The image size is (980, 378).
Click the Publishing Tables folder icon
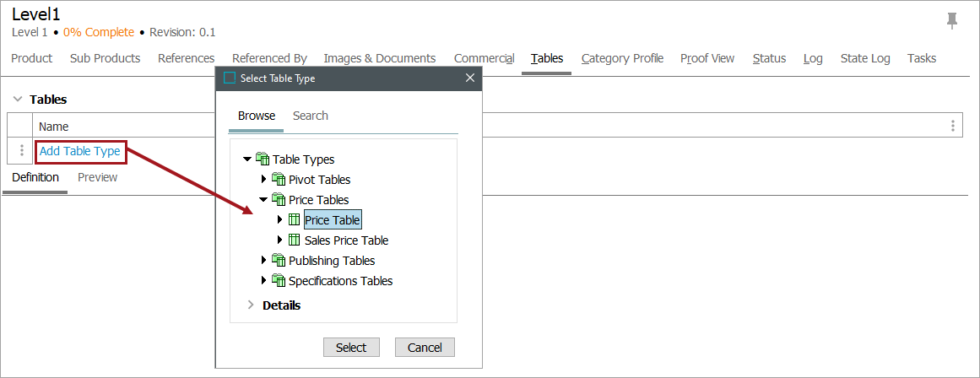pos(279,261)
